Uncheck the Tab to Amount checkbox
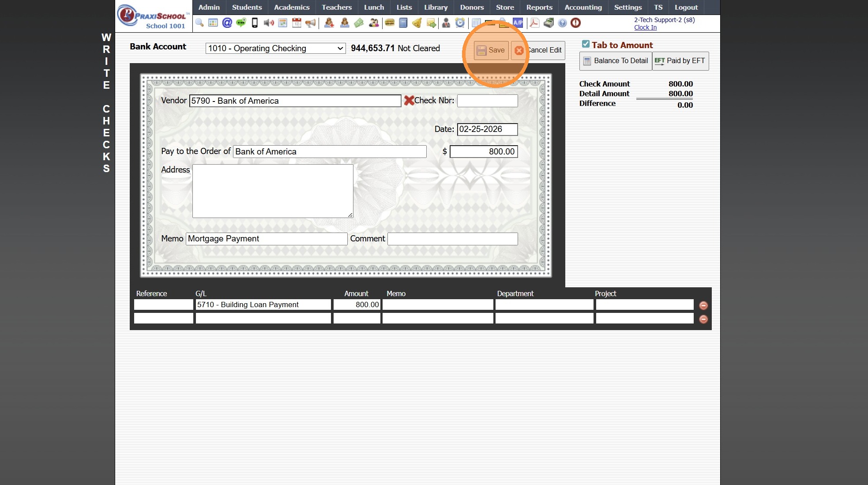Viewport: 868px width, 485px height. (586, 44)
